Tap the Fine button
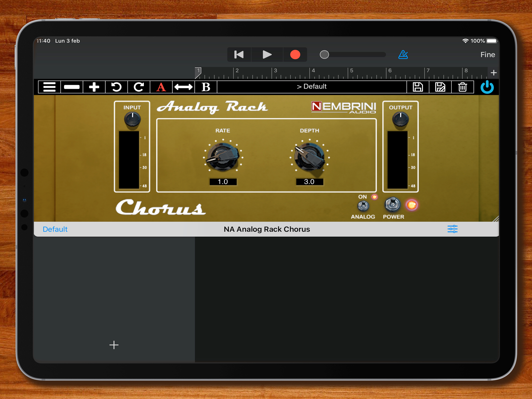Image resolution: width=532 pixels, height=399 pixels. (x=488, y=55)
